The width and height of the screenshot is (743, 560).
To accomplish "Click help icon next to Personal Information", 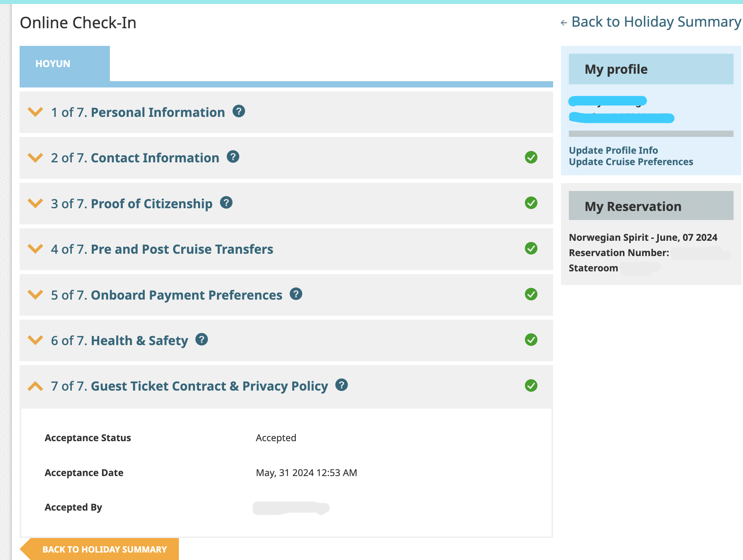I will [x=239, y=111].
